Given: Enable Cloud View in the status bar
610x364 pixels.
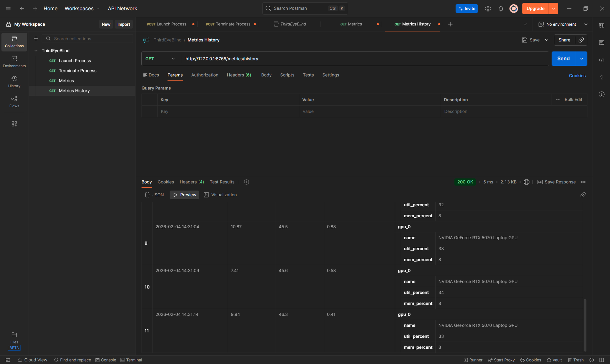Looking at the screenshot, I should click(32, 360).
